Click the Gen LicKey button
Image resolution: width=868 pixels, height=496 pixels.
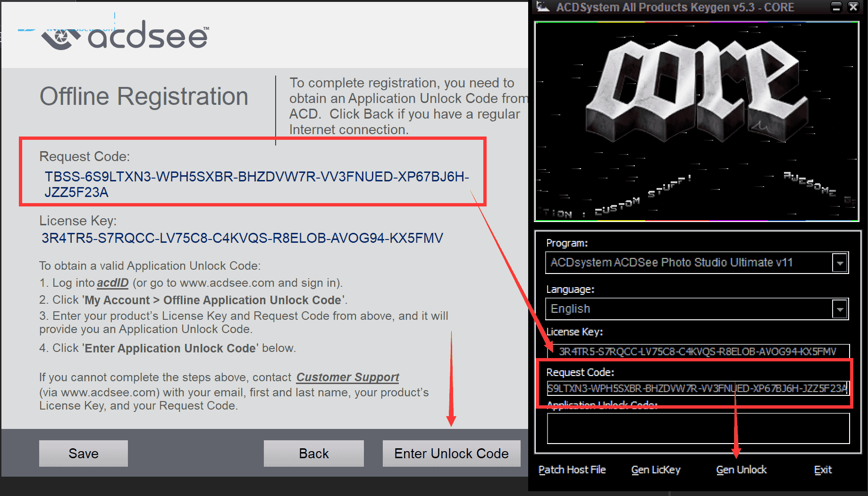pyautogui.click(x=656, y=470)
